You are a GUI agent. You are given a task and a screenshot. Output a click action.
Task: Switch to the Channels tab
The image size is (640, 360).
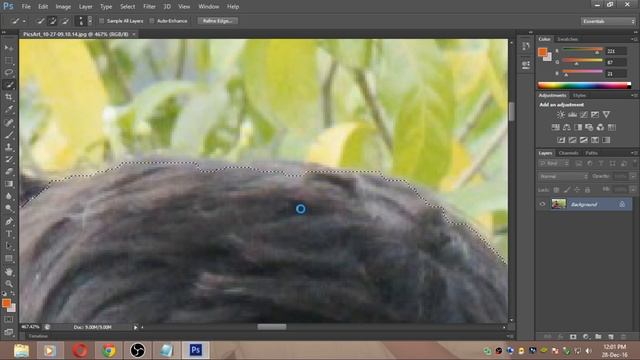(568, 153)
